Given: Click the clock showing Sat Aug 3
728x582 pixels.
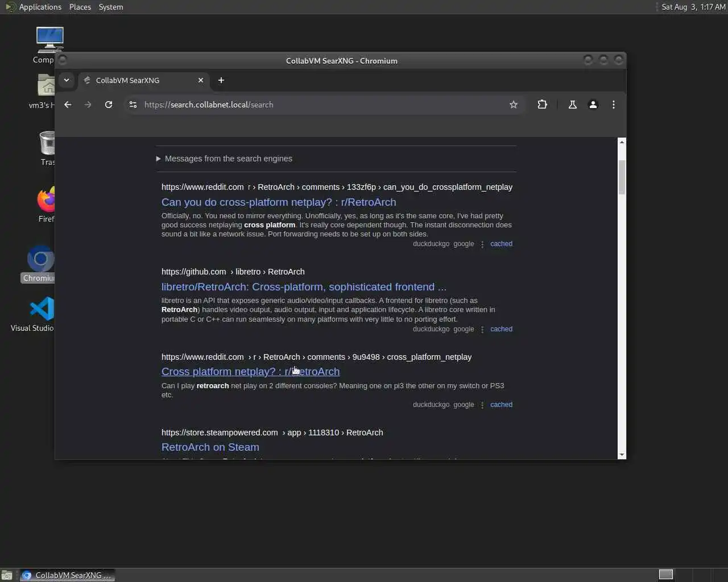Looking at the screenshot, I should 693,7.
